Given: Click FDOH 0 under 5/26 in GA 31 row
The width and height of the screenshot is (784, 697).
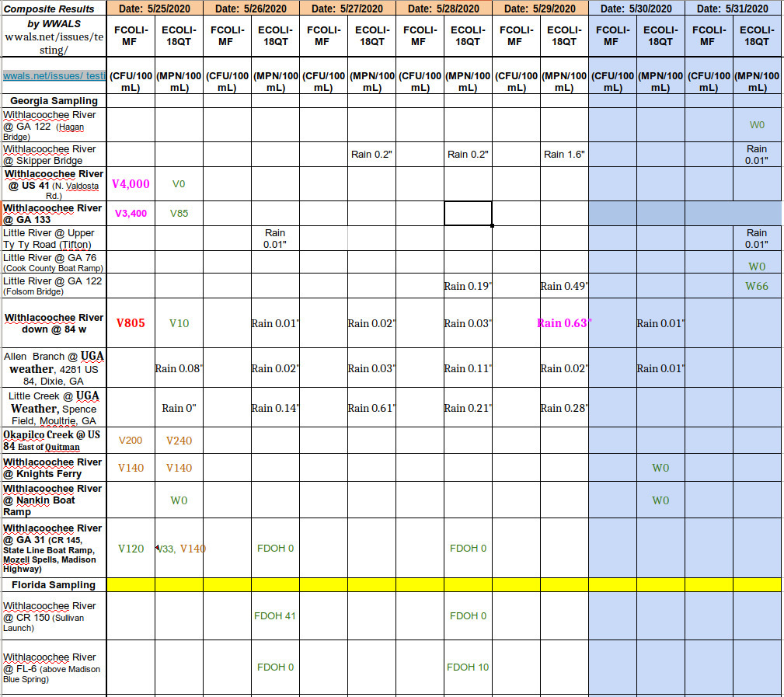Looking at the screenshot, I should point(275,549).
